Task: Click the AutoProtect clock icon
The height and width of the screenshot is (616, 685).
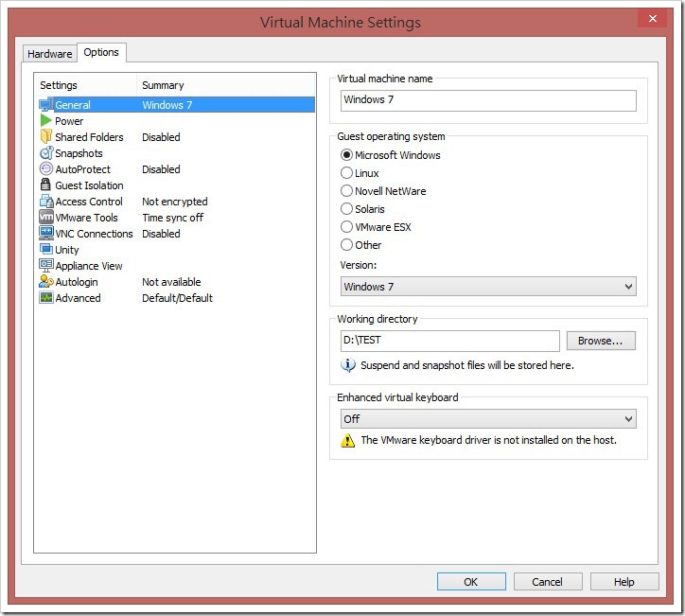Action: pos(45,168)
